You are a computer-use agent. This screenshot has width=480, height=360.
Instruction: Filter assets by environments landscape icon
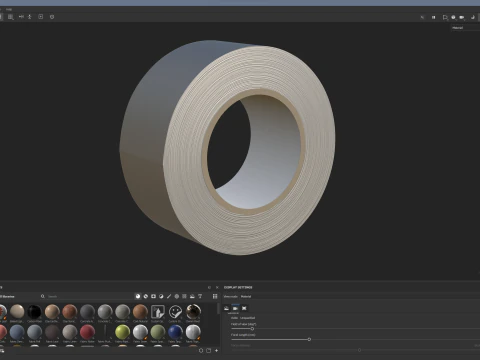click(192, 296)
